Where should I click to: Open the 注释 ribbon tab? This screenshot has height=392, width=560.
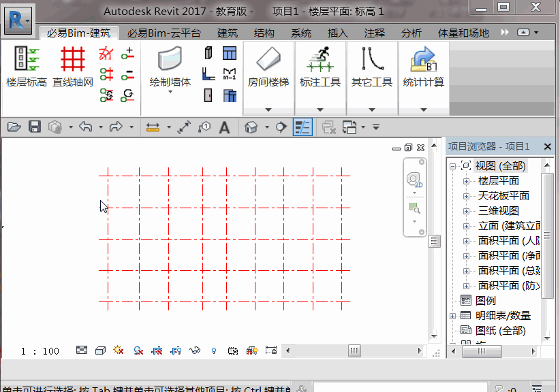pyautogui.click(x=374, y=33)
